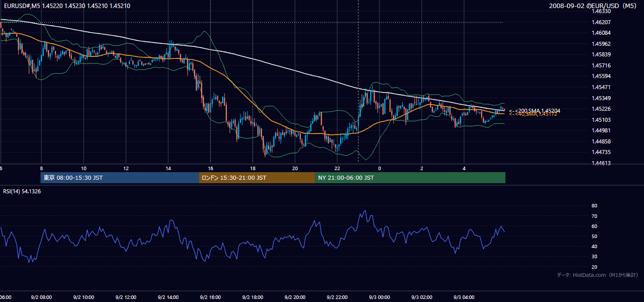Image resolution: width=644 pixels, height=302 pixels.
Task: Click RSI scale level 30
Action: point(594,257)
